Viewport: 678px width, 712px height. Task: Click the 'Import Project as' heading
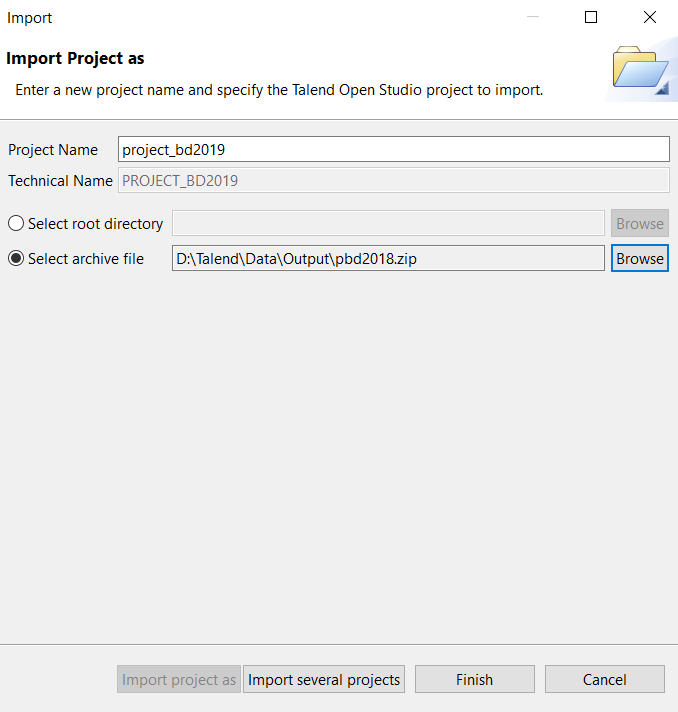click(75, 58)
